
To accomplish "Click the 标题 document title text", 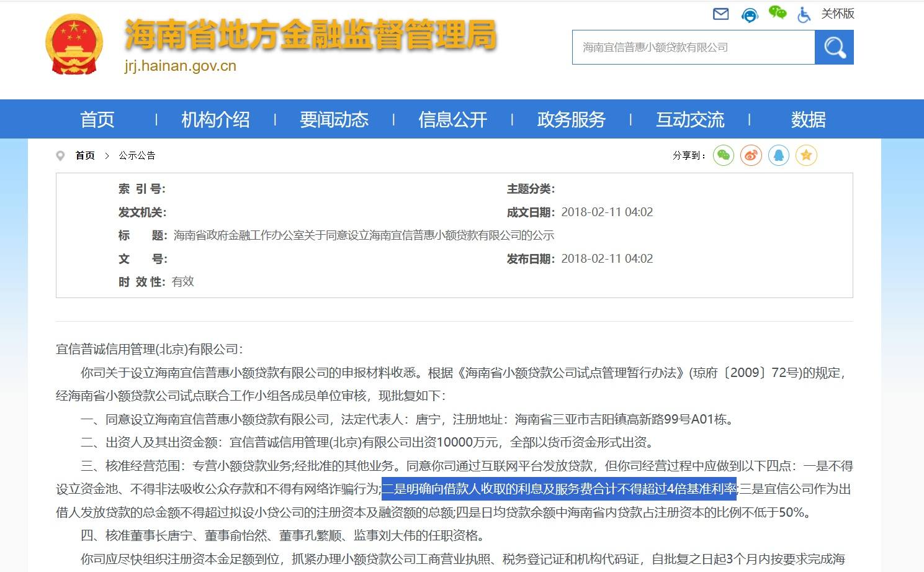I will click(x=364, y=235).
